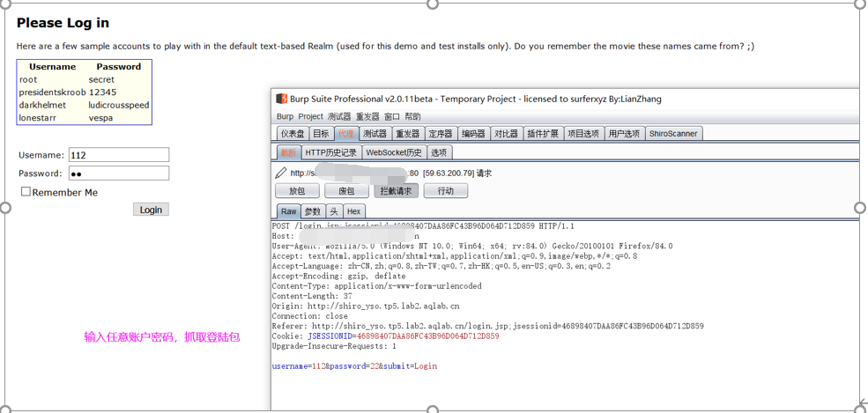Open the 帮助 help menu
This screenshot has width=868, height=413.
(412, 116)
